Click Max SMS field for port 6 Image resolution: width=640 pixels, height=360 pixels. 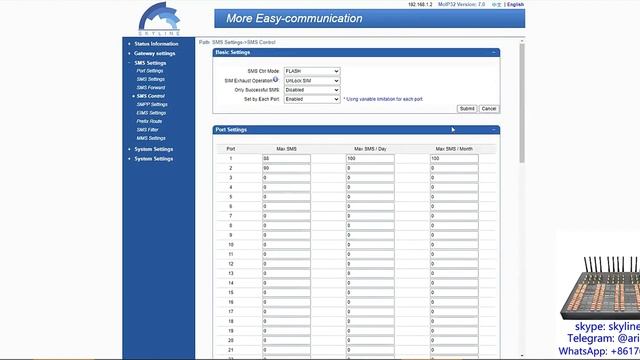(286, 207)
